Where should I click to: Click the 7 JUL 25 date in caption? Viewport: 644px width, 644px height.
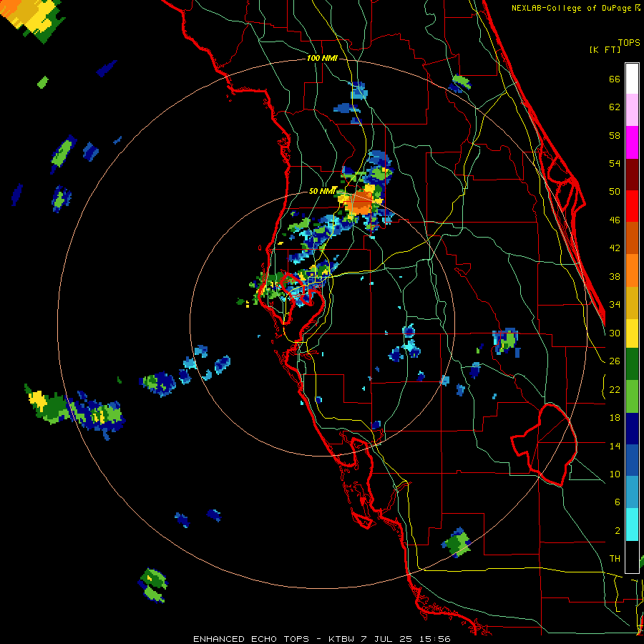point(388,639)
